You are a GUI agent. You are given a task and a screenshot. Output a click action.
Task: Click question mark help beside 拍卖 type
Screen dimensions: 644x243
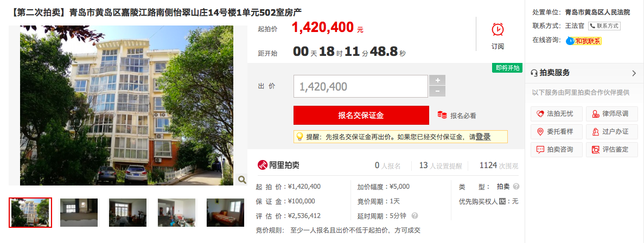(517, 187)
